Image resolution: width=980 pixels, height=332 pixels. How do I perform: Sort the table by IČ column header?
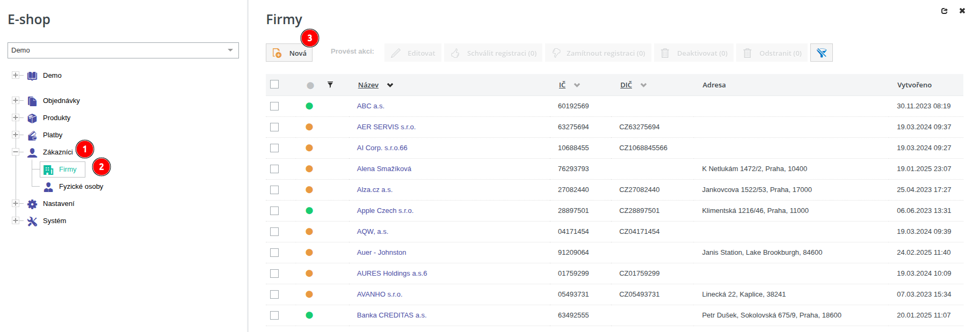tap(562, 85)
